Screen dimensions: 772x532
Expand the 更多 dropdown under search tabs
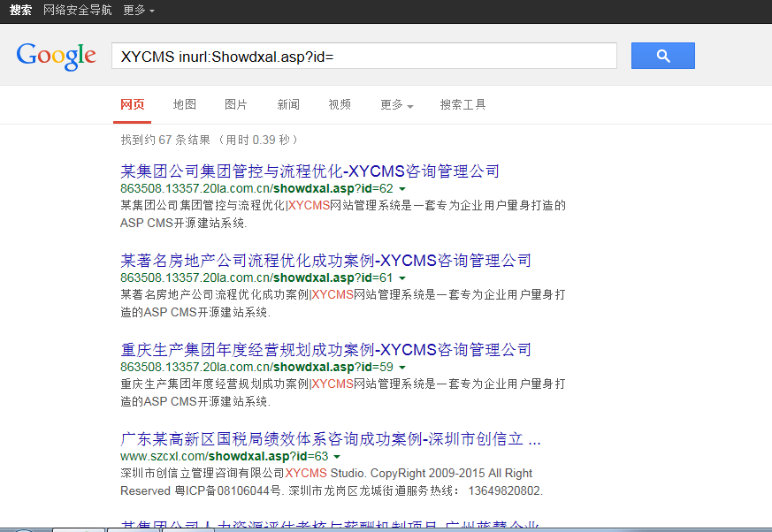click(x=396, y=105)
